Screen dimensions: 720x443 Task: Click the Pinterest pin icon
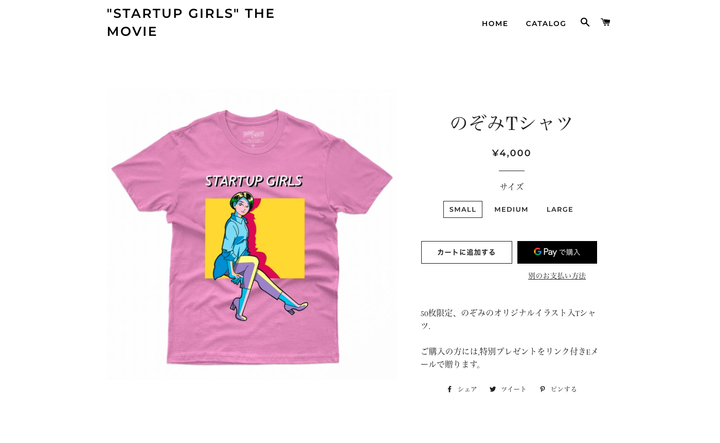542,389
